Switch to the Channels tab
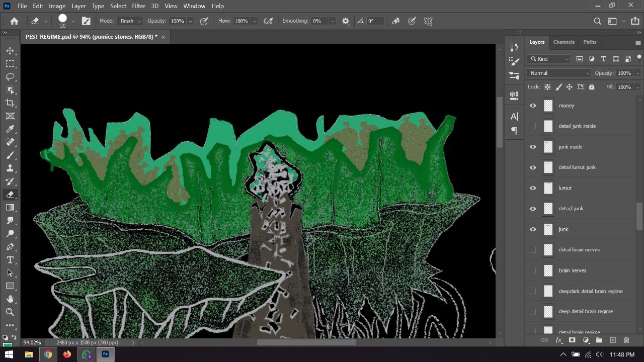Image resolution: width=644 pixels, height=362 pixels. [563, 42]
